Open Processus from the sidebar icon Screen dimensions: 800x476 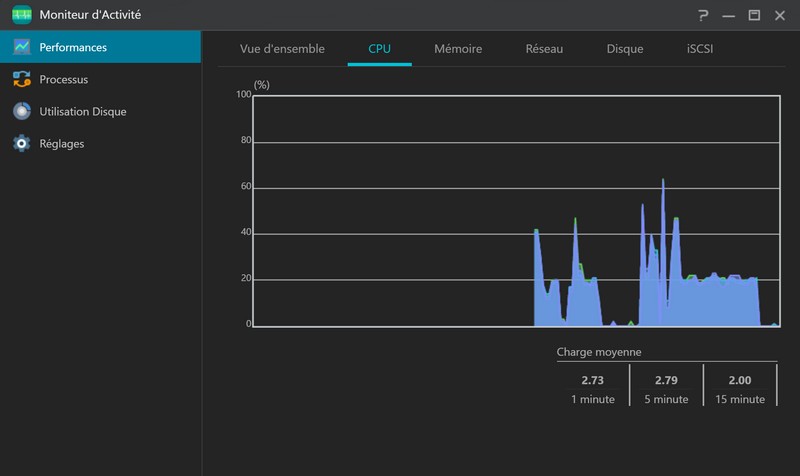[21, 79]
